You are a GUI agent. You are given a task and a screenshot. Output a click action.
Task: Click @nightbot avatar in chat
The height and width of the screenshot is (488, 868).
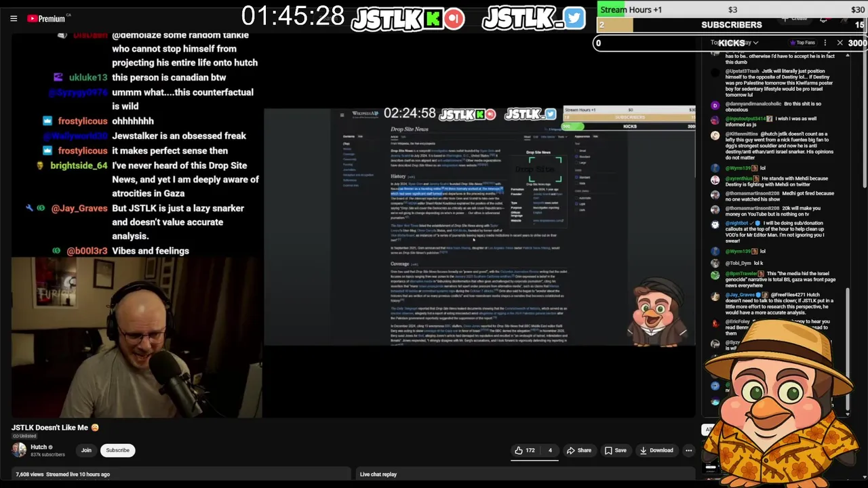coord(715,224)
